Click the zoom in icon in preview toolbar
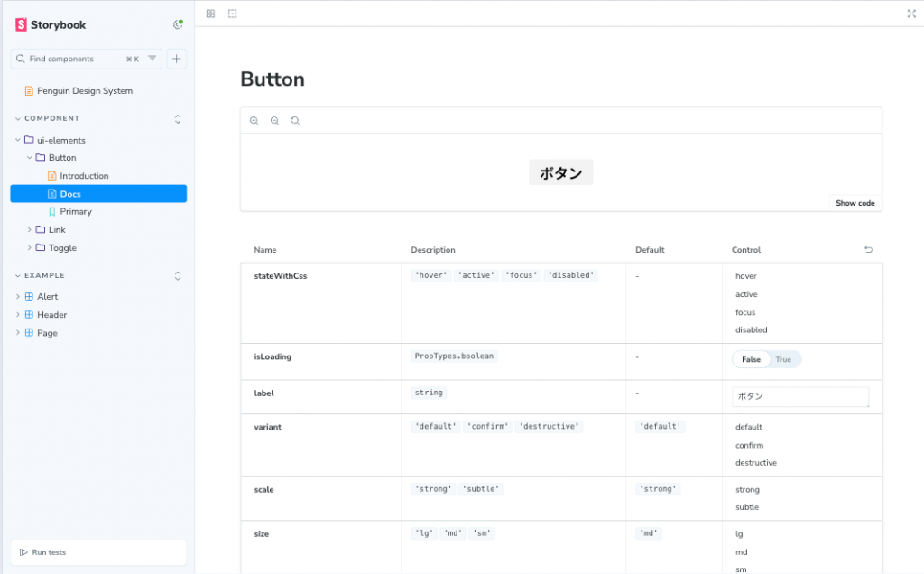924x574 pixels. [x=254, y=120]
